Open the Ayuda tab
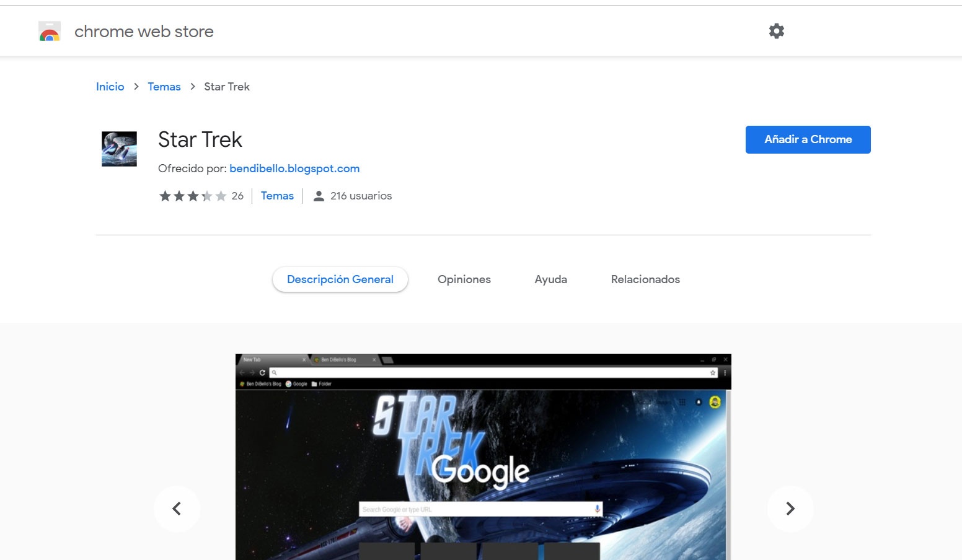This screenshot has height=560, width=962. click(x=551, y=279)
